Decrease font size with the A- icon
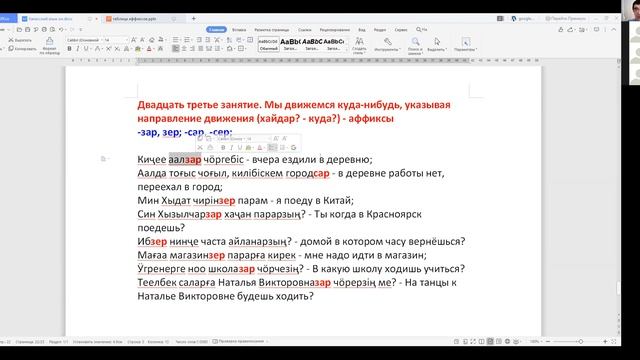Screen dimensions: 640x360 [x=142, y=40]
